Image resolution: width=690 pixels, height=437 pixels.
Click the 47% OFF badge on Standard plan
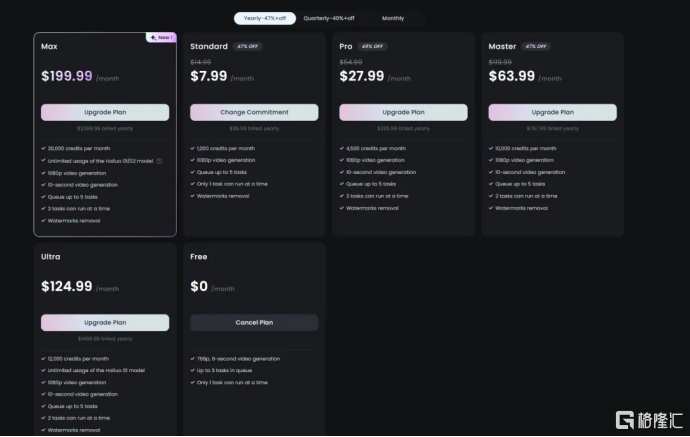pyautogui.click(x=247, y=46)
